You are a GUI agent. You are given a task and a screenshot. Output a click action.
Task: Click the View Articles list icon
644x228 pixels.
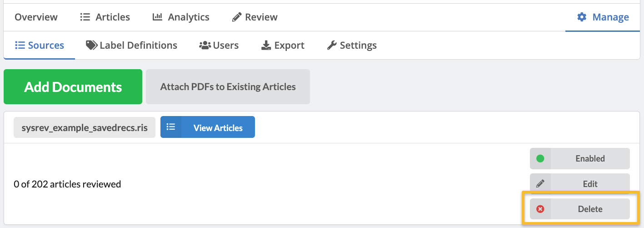click(171, 127)
